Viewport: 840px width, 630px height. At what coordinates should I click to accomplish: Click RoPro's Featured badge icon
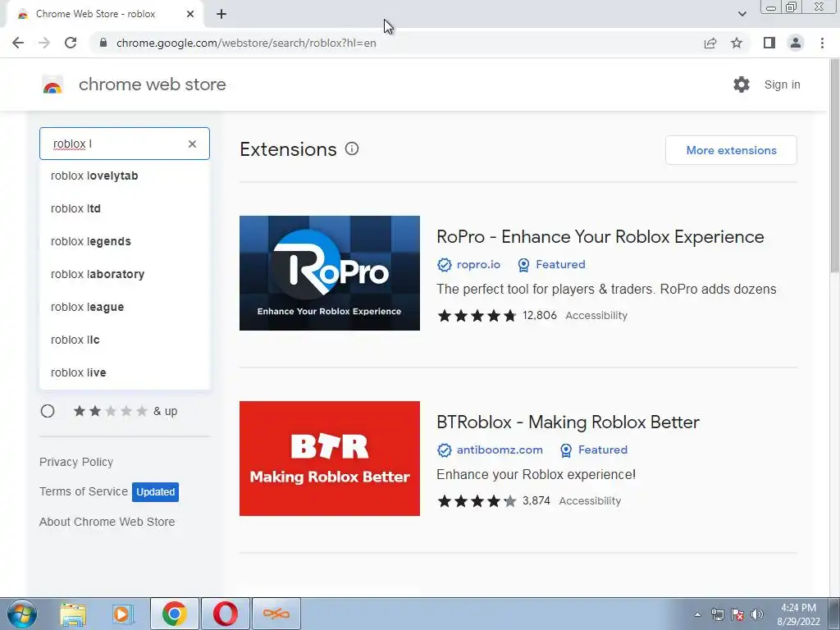coord(523,265)
